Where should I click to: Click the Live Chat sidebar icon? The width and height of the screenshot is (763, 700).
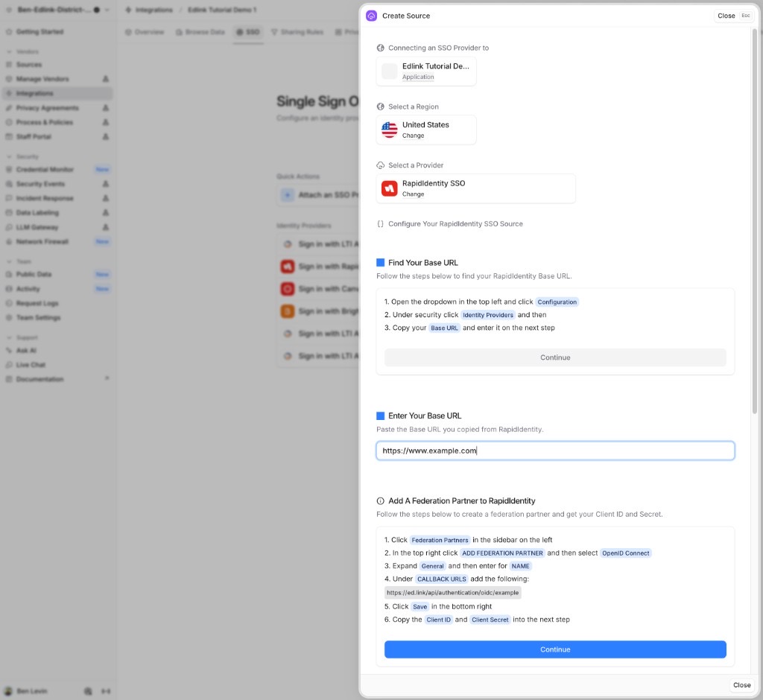pos(9,365)
